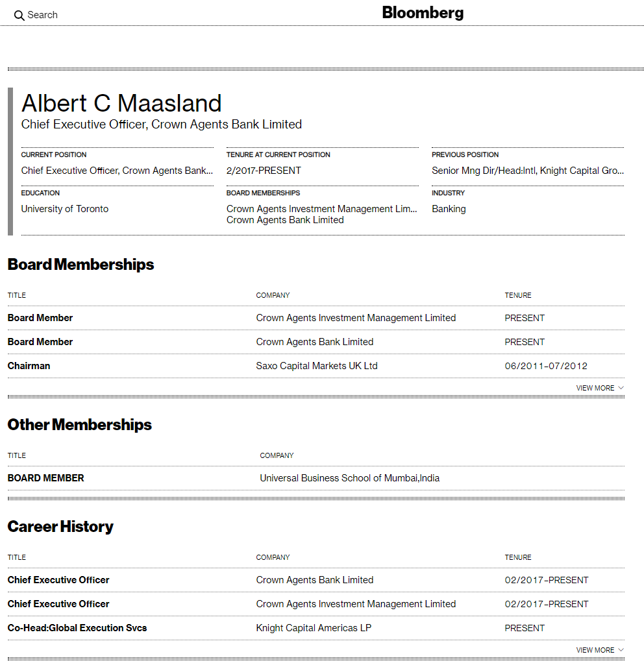Viewport: 644px width, 663px height.
Task: Click truncated Crown Agents Investment Management Lim... summary entry
Action: pos(321,209)
